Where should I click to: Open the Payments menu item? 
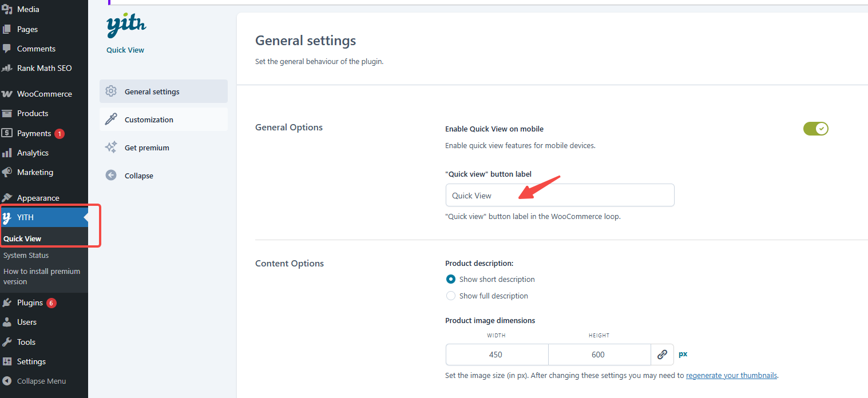point(34,133)
